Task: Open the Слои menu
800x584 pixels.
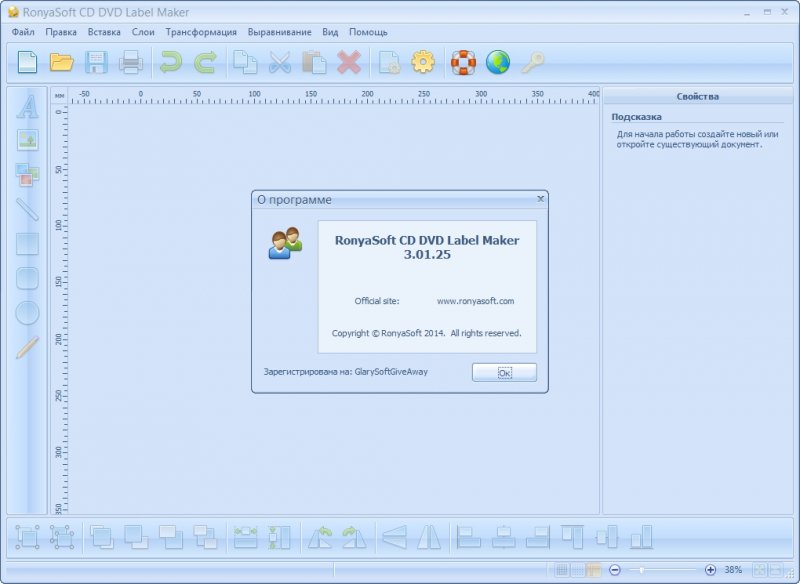Action: pos(143,32)
